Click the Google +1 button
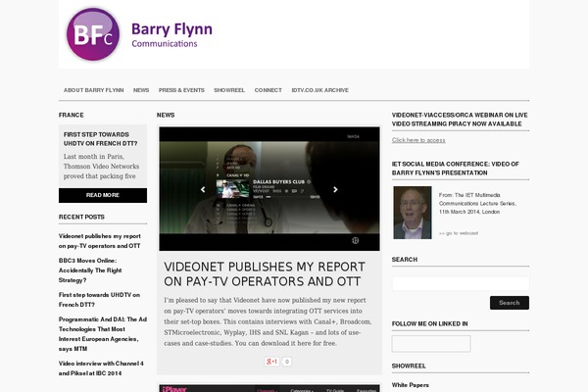This screenshot has height=392, width=588. (271, 362)
